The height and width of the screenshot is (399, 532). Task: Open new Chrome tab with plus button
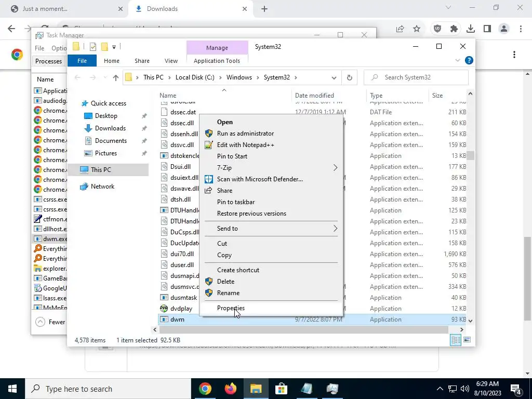[x=264, y=9]
